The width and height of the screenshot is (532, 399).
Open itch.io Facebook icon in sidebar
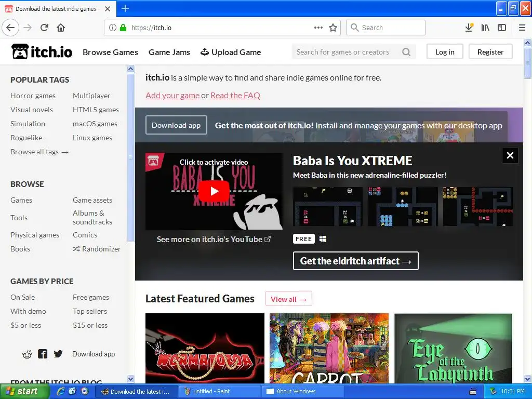[x=43, y=354]
